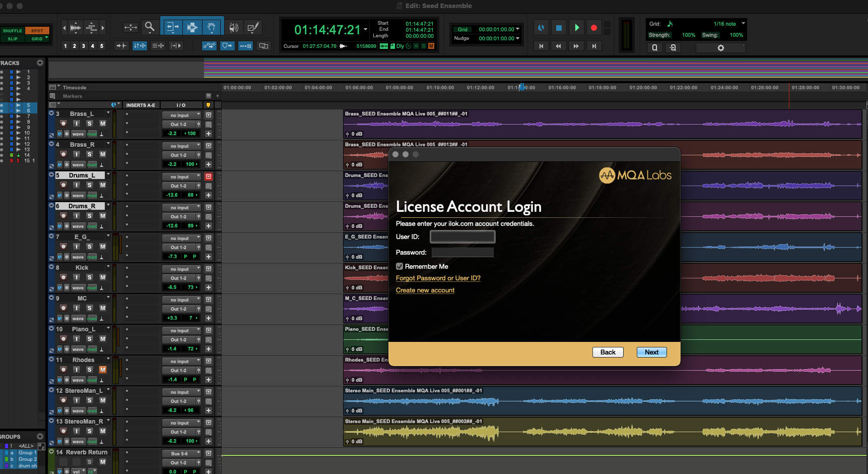Image resolution: width=868 pixels, height=474 pixels.
Task: Open the grid settings gear icon
Action: pos(720,48)
